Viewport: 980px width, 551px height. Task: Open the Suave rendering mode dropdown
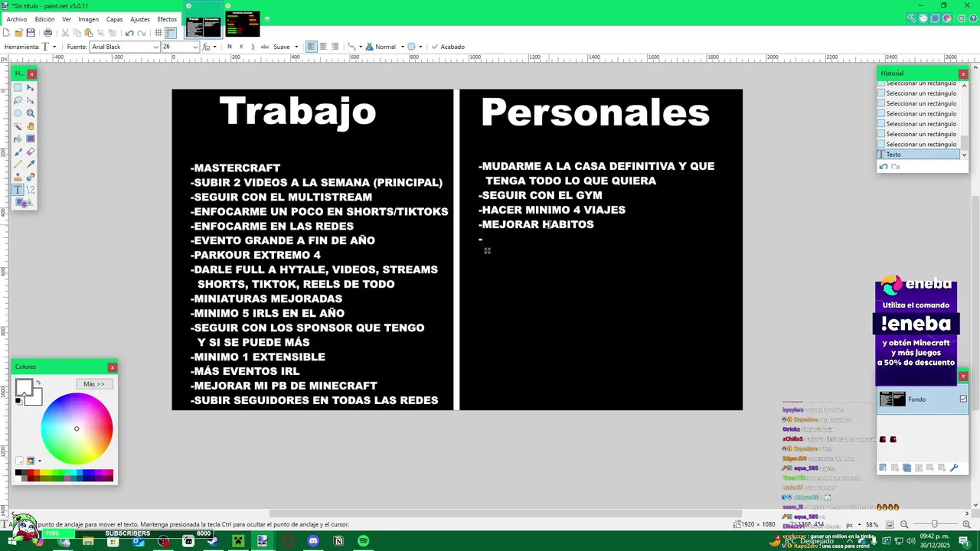coord(286,47)
